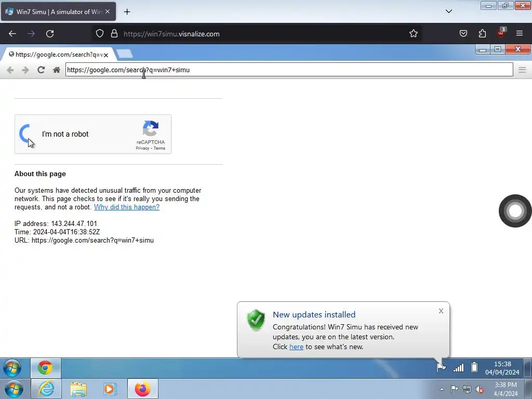
Task: Maximize the simulated Chrome window
Action: pyautogui.click(x=498, y=49)
